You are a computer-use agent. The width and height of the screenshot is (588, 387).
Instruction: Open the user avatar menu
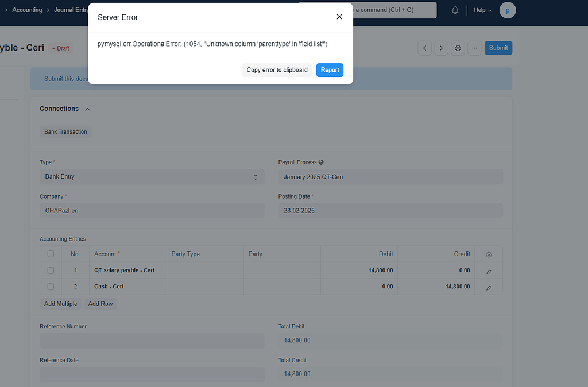click(x=508, y=10)
